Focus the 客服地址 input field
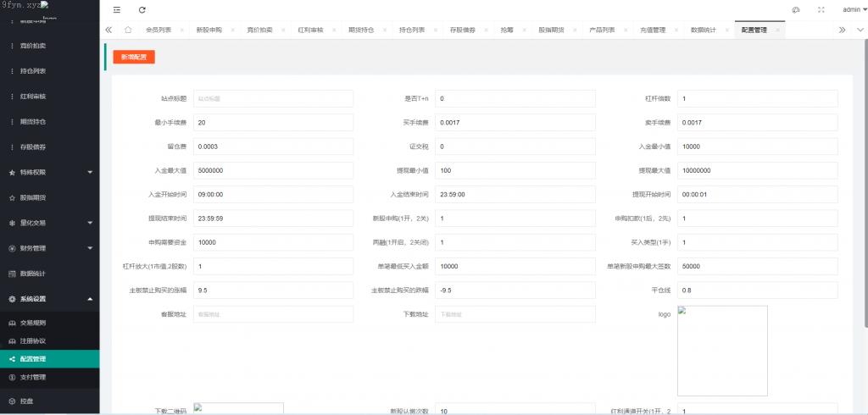The width and height of the screenshot is (868, 415). coord(274,314)
